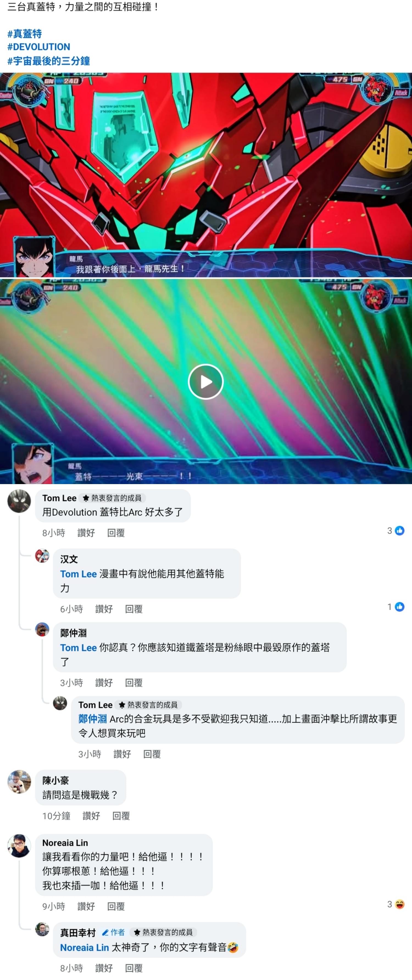
Task: View the laughing reactions on Noreaia Lin's comment
Action: (396, 904)
